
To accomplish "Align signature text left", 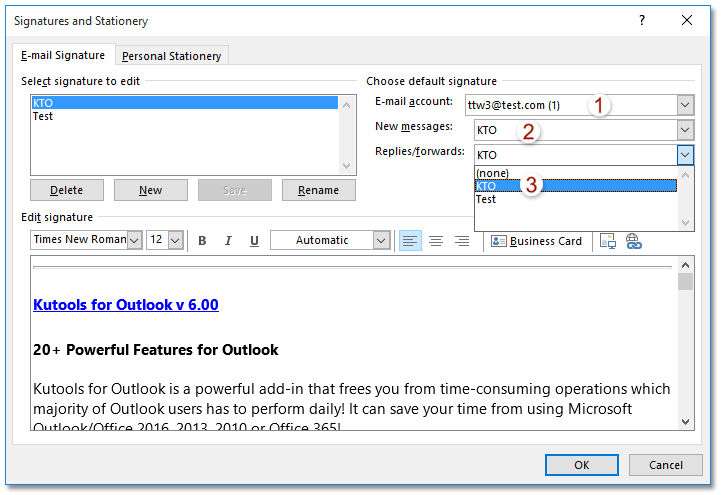I will pyautogui.click(x=410, y=241).
